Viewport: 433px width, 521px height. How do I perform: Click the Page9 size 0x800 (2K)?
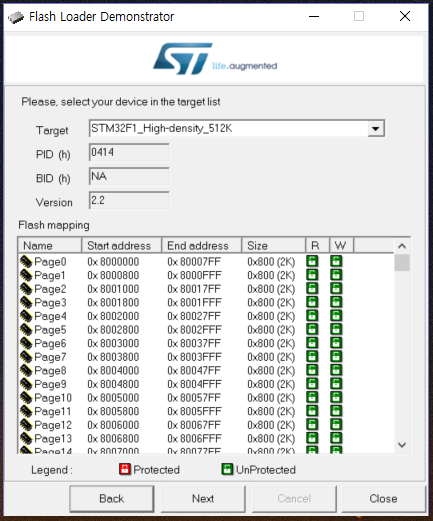pos(271,384)
